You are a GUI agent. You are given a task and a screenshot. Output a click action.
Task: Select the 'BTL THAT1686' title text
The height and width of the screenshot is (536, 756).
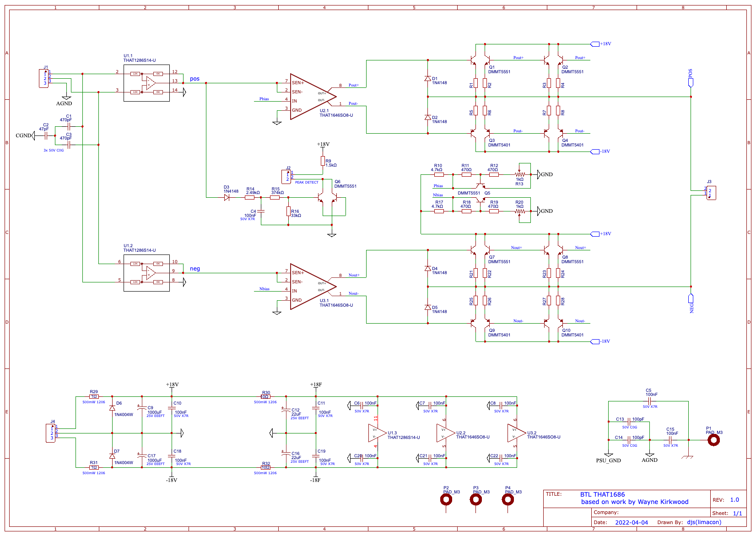pos(603,494)
